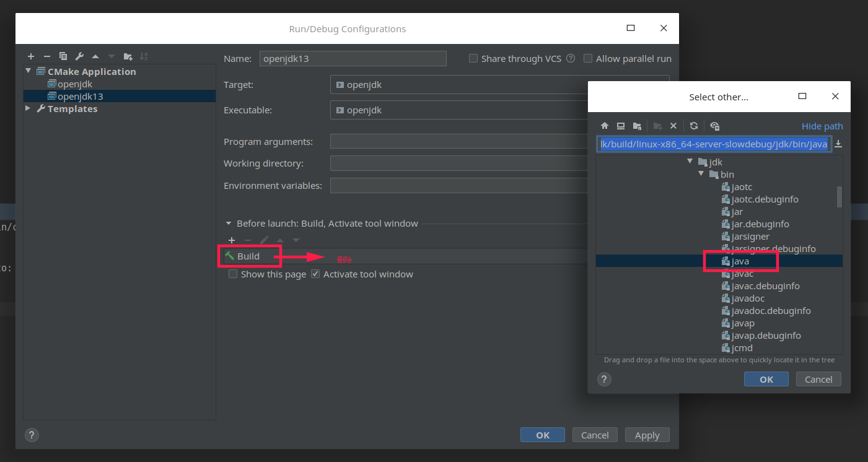Open the Executable dropdown
868x462 pixels.
(458, 110)
